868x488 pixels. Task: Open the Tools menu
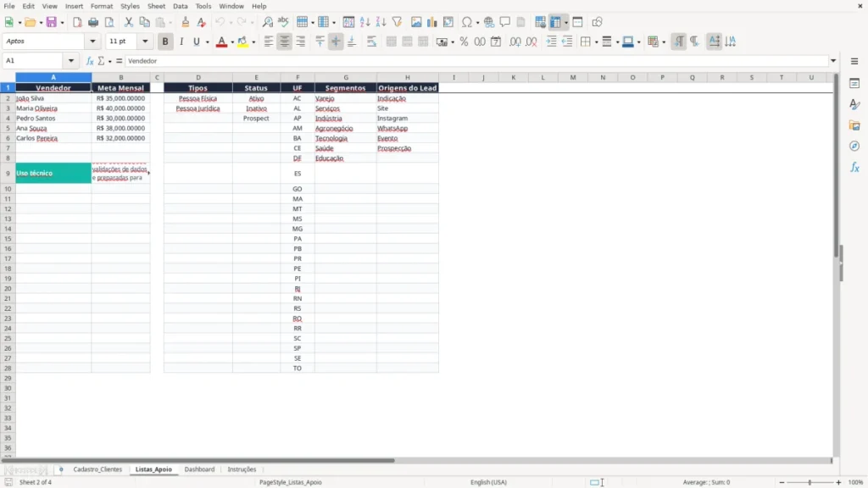pos(203,6)
